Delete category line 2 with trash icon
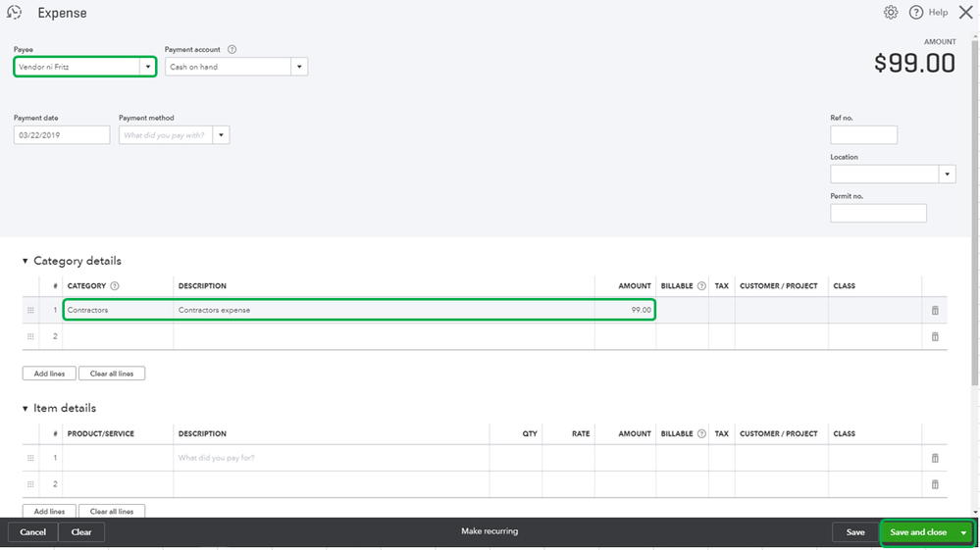This screenshot has width=980, height=550. pos(935,336)
